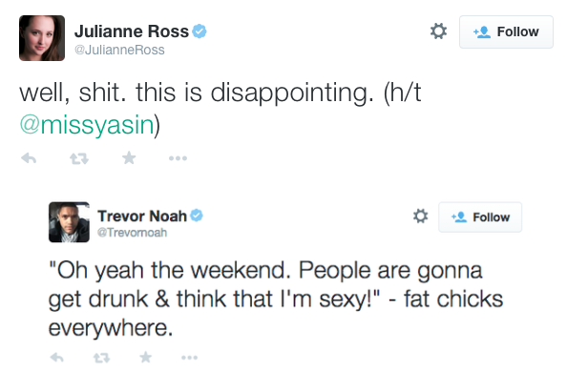Follow Trevor Noah

click(x=480, y=217)
